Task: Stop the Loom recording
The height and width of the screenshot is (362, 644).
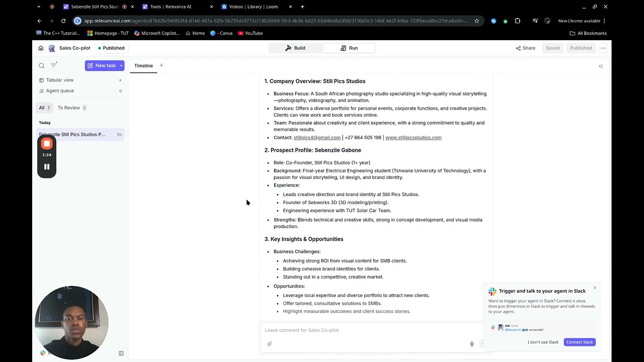Action: (x=47, y=144)
